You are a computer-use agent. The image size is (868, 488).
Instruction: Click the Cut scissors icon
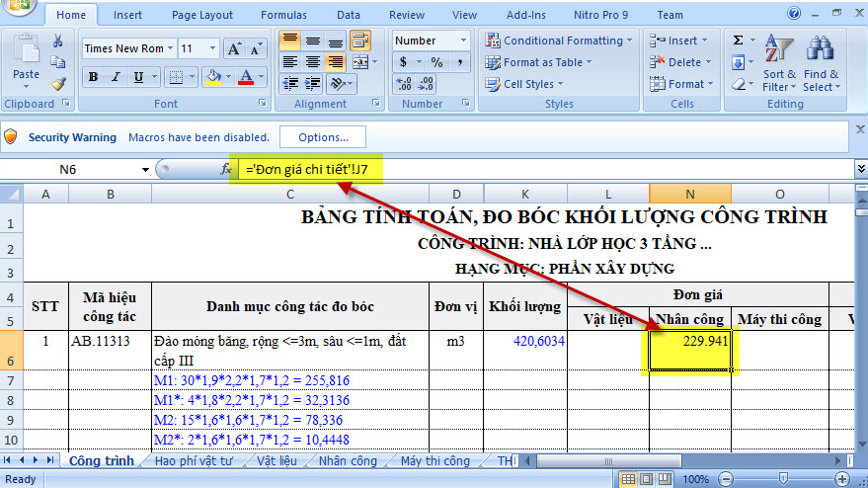pos(58,41)
